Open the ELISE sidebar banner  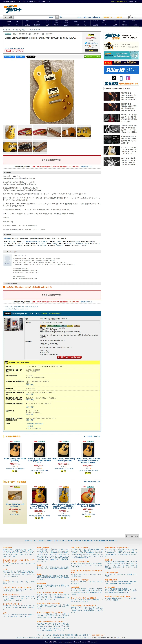pyautogui.click(x=121, y=55)
